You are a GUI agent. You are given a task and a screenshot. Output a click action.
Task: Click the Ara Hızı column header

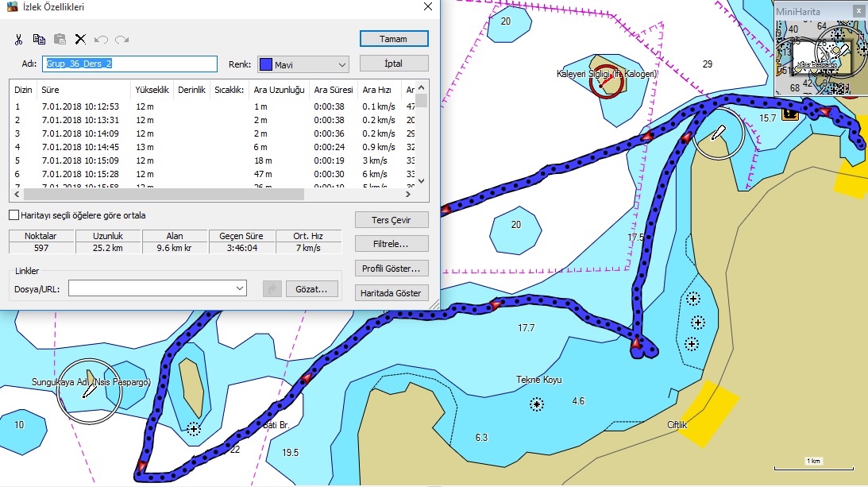click(x=377, y=90)
